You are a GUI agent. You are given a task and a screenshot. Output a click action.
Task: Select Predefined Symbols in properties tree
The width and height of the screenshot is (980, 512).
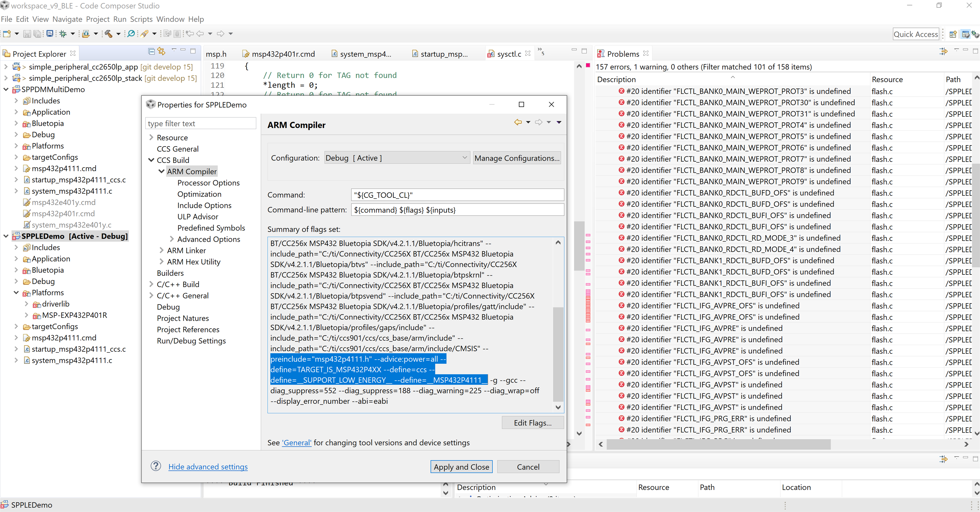coord(211,228)
